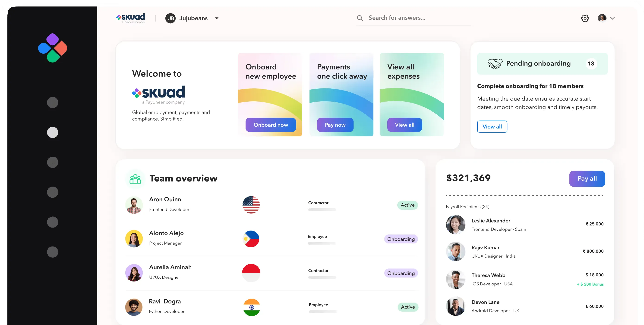This screenshot has height=325, width=644.
Task: Click Aron Quinn's contractor progress bar
Action: pos(322,209)
